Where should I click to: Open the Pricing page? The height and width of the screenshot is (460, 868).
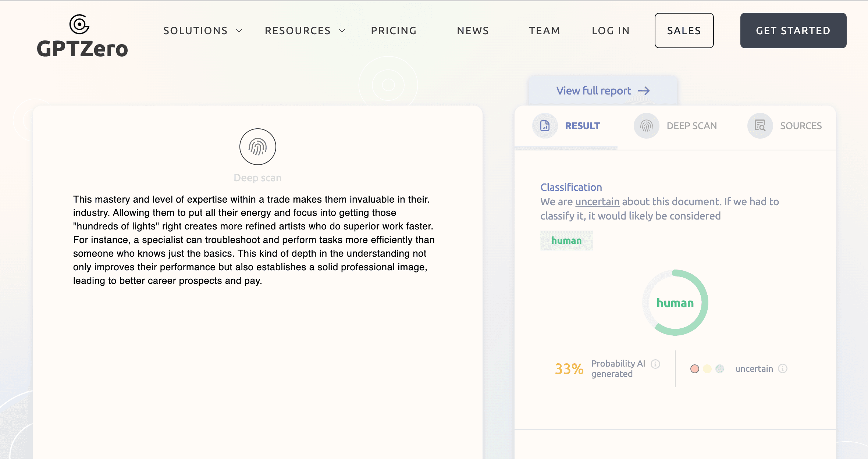coord(394,31)
